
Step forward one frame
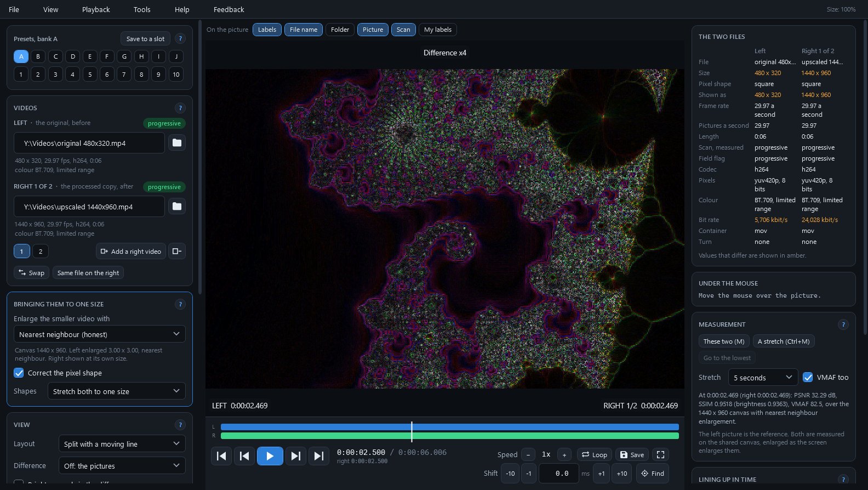(295, 456)
